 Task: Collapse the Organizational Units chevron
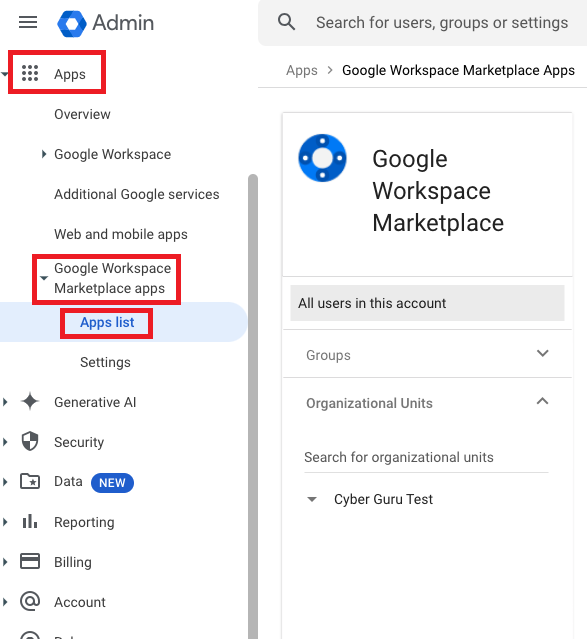(x=542, y=401)
